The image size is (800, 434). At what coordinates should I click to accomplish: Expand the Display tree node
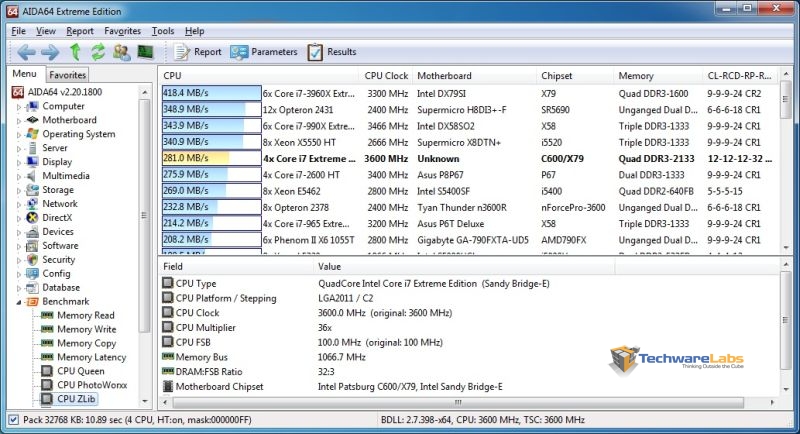click(19, 162)
